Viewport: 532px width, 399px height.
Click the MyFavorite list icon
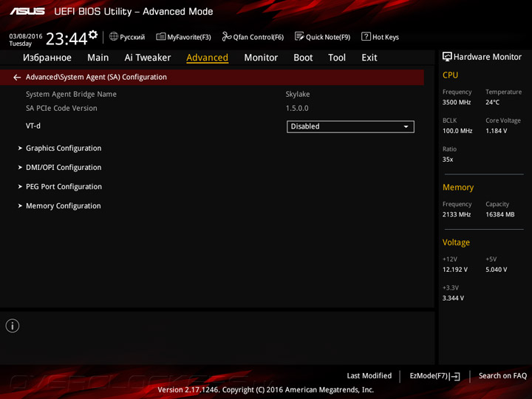(161, 36)
